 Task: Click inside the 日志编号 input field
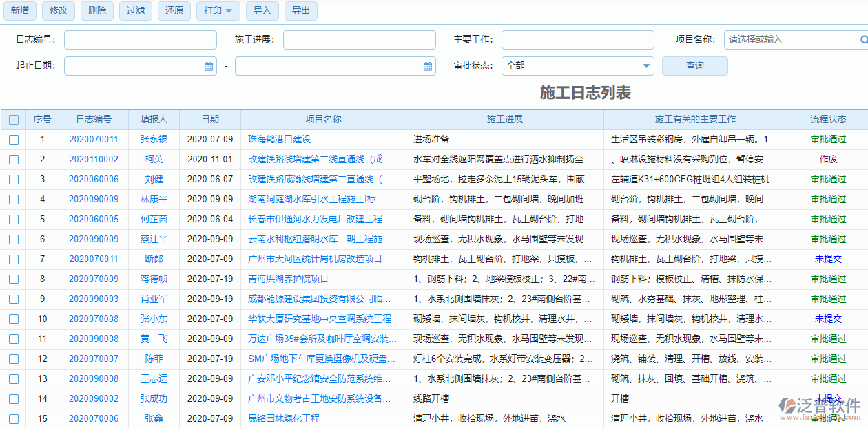coord(140,40)
